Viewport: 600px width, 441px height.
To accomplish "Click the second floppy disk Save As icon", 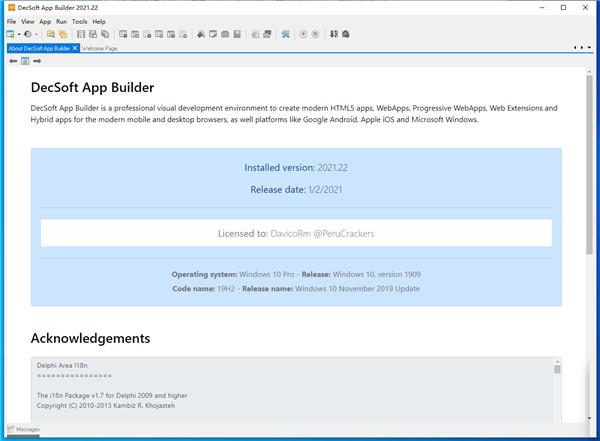I will tap(93, 34).
